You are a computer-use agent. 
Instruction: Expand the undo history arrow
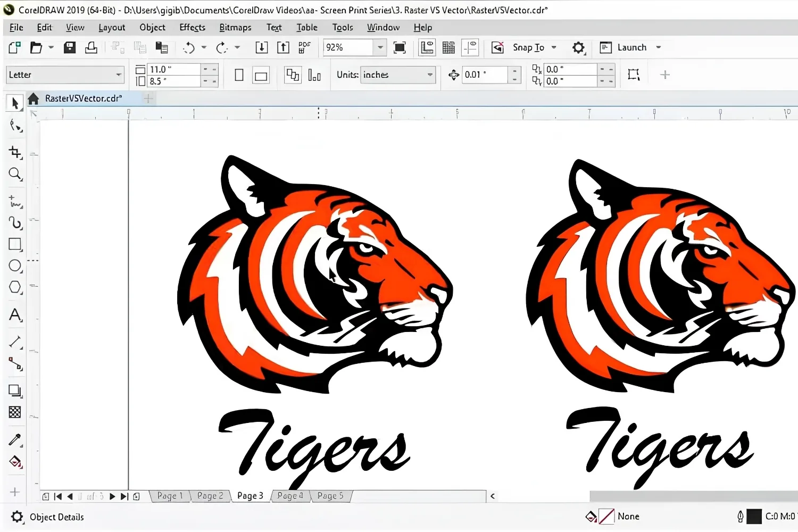[204, 48]
